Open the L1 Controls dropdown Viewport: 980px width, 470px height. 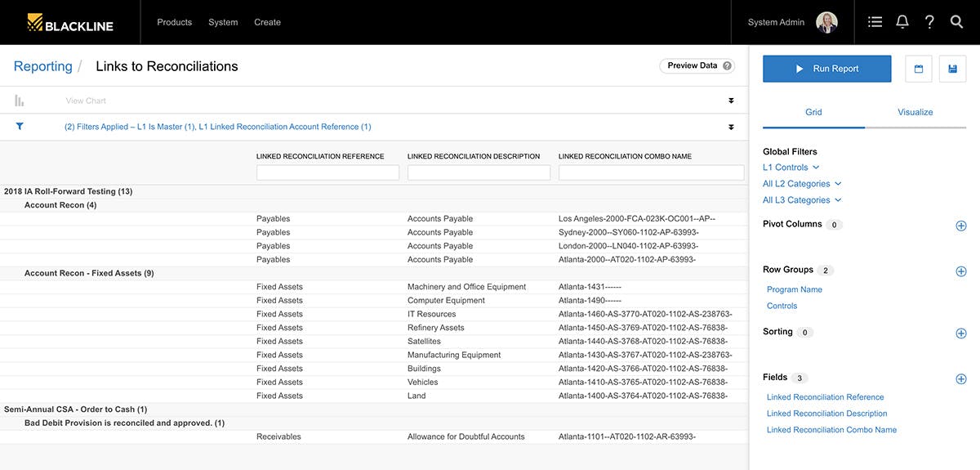[791, 168]
